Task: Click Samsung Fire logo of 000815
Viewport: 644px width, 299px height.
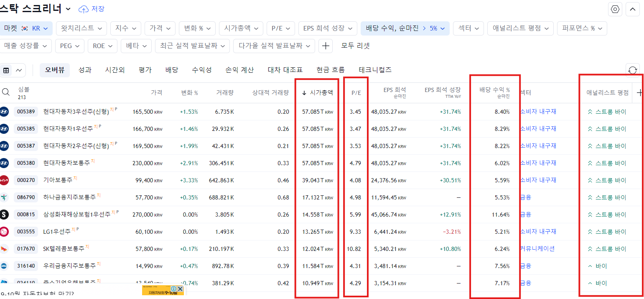Action: point(4,215)
